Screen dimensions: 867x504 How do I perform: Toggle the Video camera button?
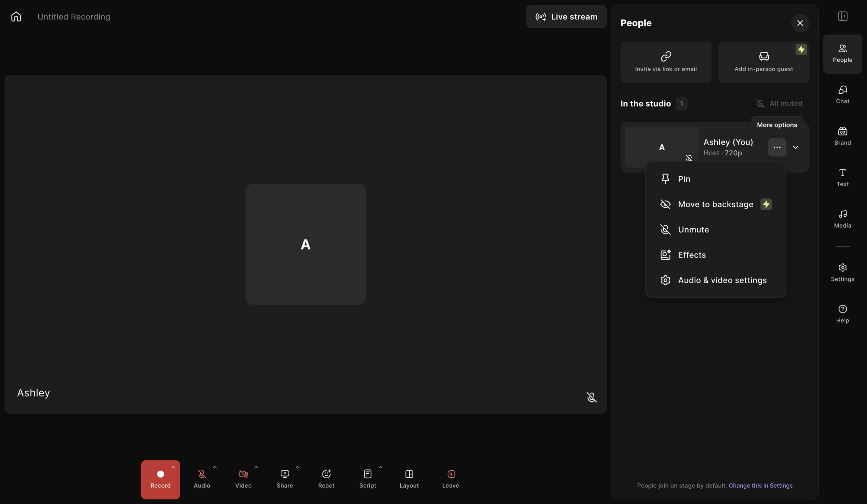click(x=243, y=479)
